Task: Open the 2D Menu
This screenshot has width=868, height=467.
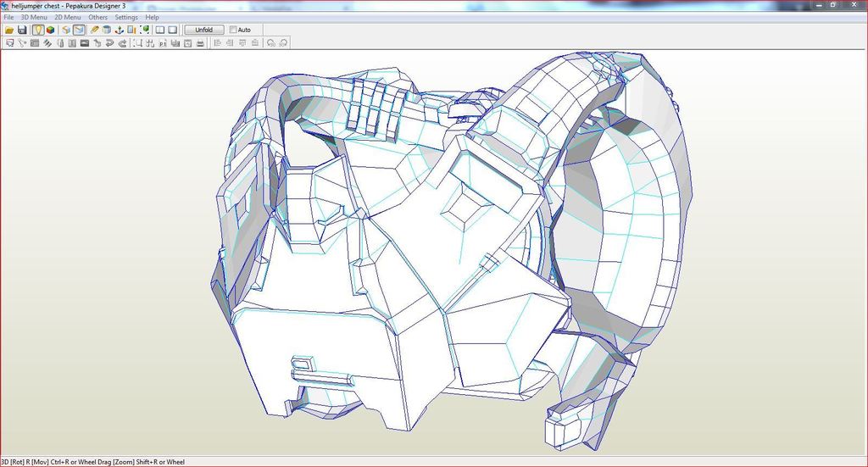Action: pyautogui.click(x=68, y=17)
